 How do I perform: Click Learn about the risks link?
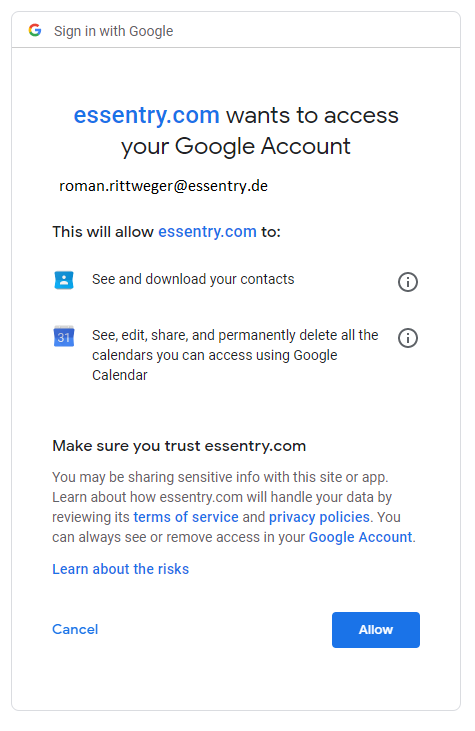(x=120, y=569)
